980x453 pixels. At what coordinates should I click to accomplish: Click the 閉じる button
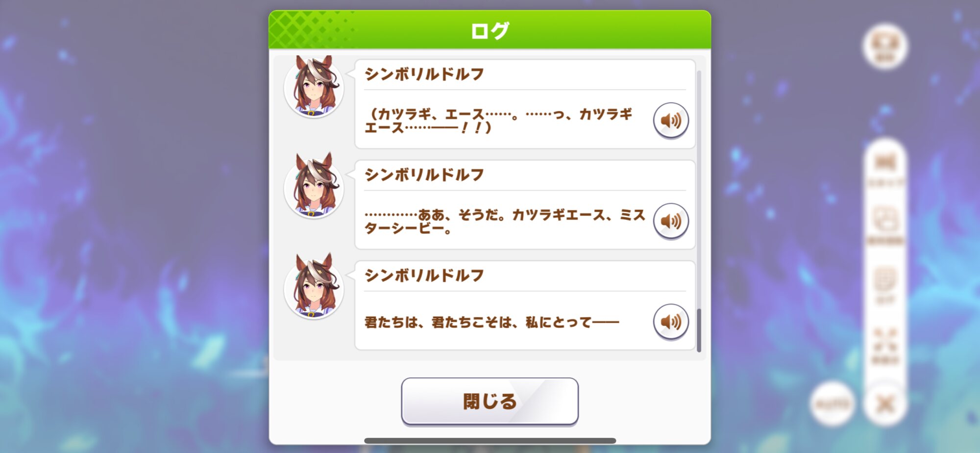490,401
